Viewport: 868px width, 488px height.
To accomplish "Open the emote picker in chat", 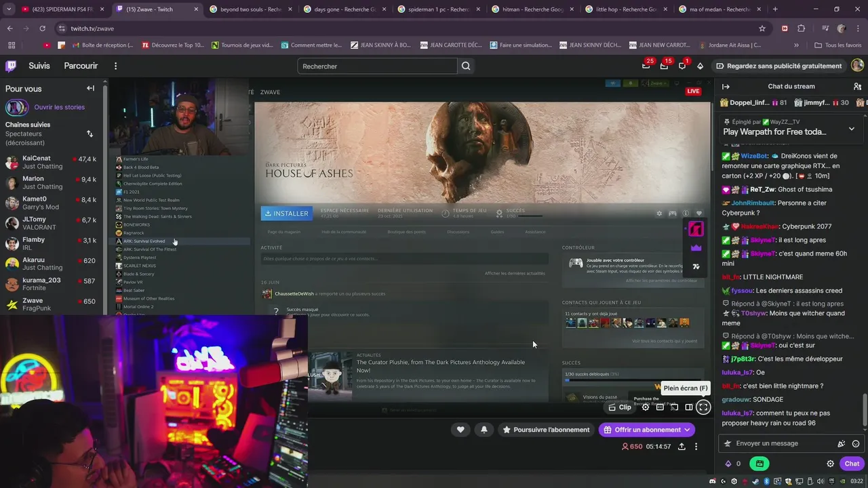I will pyautogui.click(x=856, y=443).
